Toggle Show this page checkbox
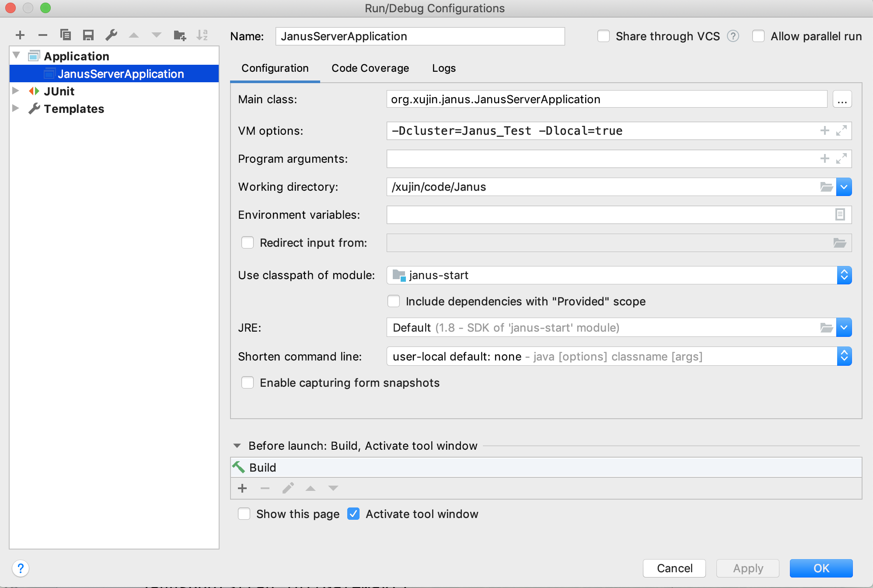Image resolution: width=873 pixels, height=588 pixels. [244, 514]
